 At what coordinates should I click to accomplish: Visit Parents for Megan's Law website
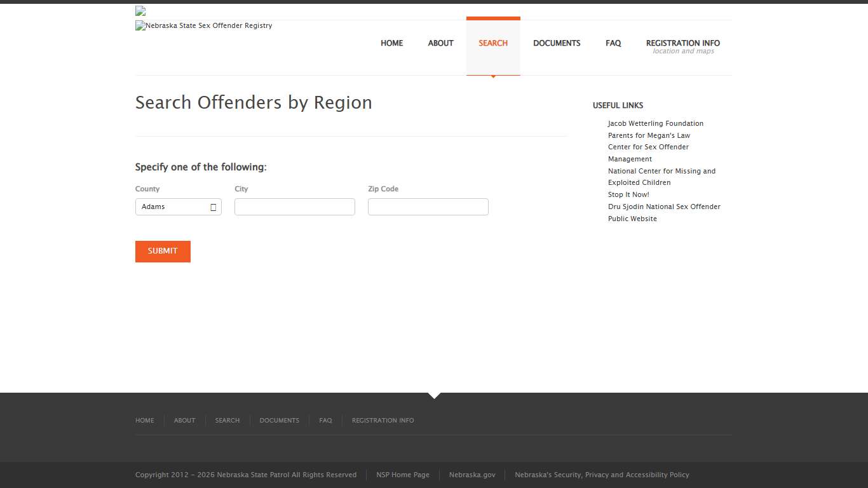click(x=649, y=135)
